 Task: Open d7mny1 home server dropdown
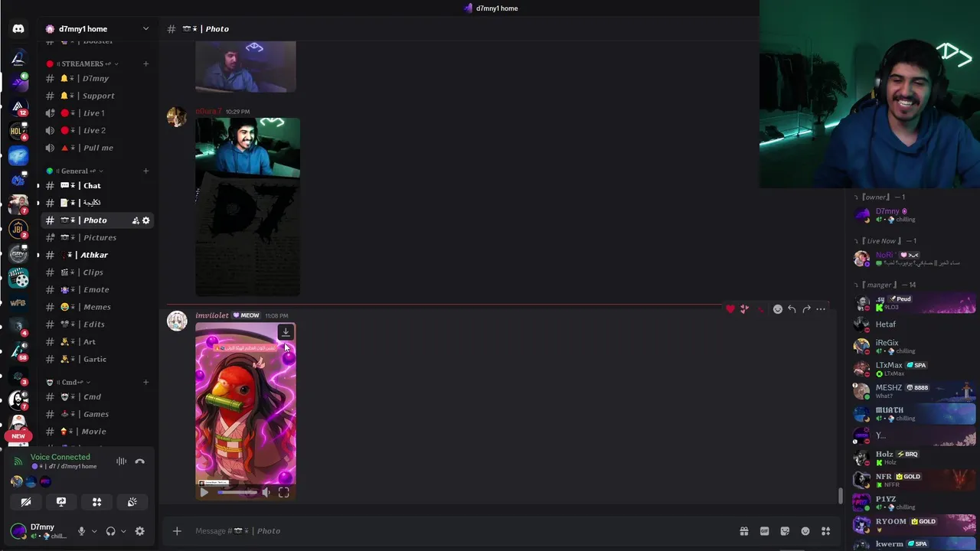pyautogui.click(x=145, y=29)
